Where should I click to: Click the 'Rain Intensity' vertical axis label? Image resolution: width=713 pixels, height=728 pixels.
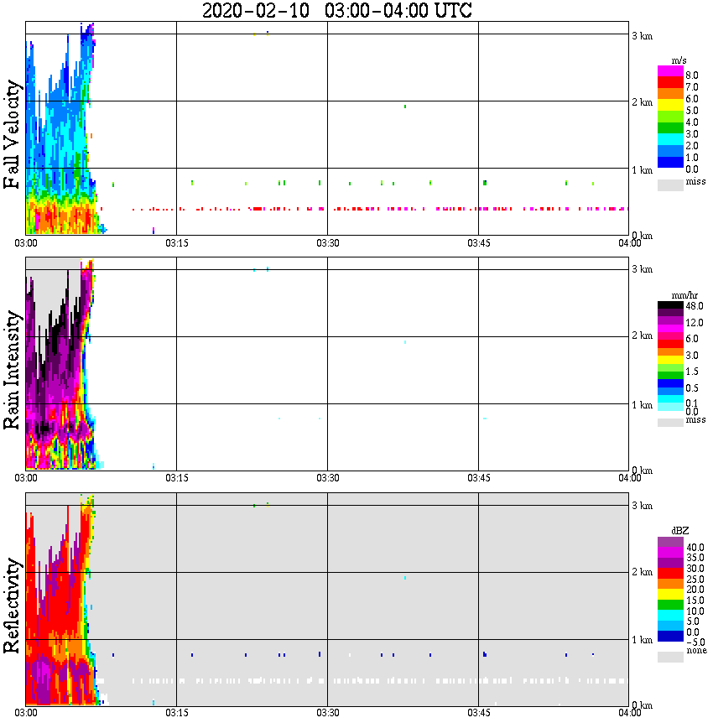[x=12, y=370]
